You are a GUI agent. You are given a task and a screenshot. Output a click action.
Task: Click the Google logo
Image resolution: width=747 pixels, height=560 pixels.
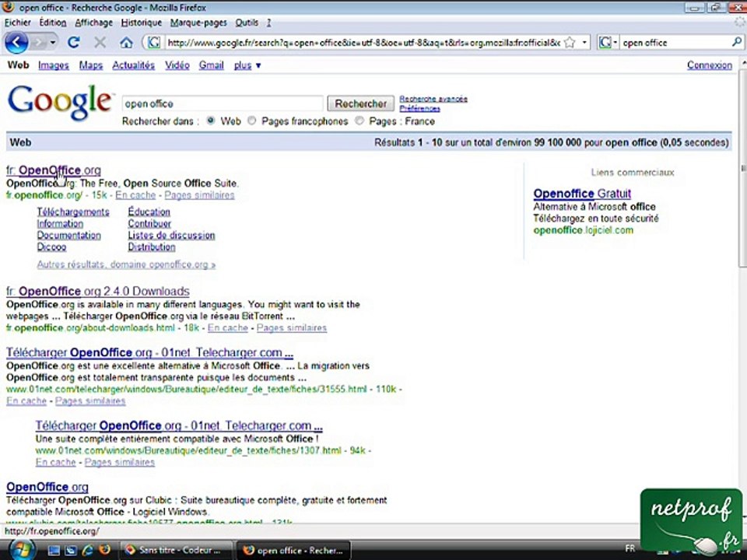[60, 103]
